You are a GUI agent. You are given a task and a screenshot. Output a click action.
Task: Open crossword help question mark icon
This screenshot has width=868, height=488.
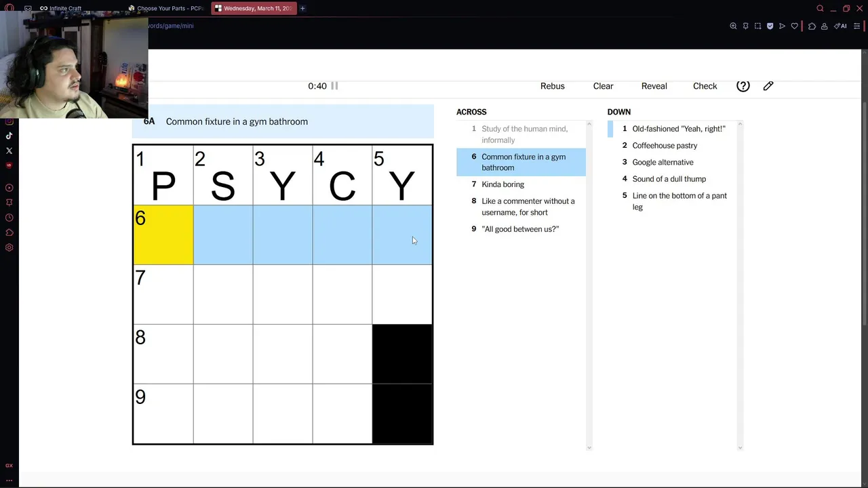tap(743, 86)
